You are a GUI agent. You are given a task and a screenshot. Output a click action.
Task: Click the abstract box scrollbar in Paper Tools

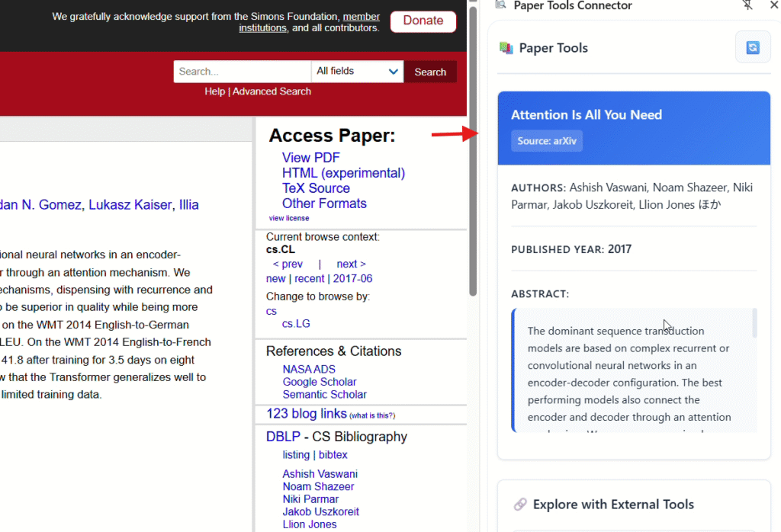pyautogui.click(x=754, y=323)
